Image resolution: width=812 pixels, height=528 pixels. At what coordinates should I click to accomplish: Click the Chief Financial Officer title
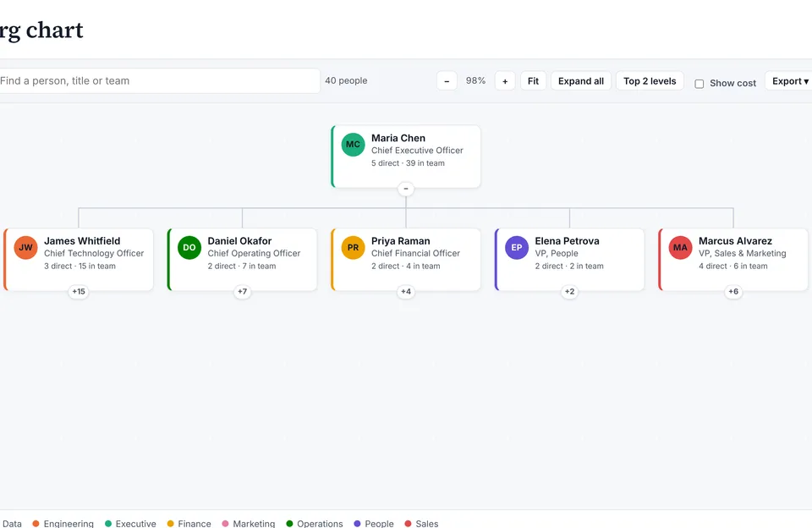coord(415,253)
